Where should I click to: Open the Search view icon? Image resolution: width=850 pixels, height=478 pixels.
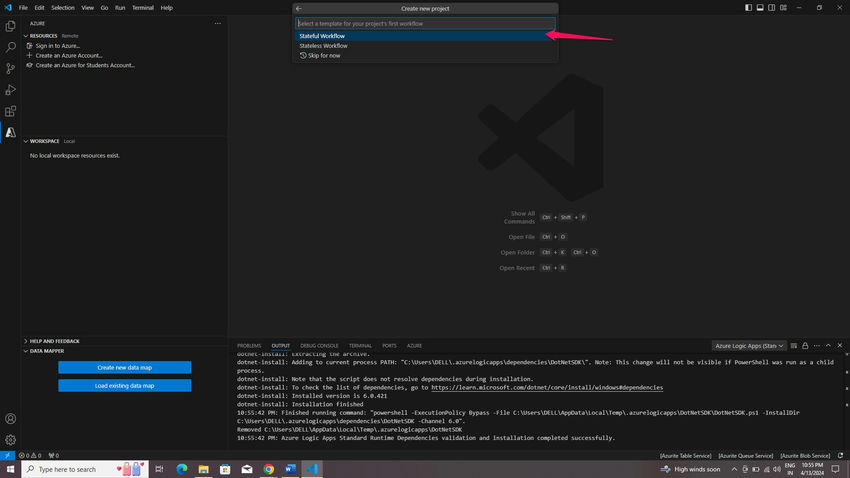[10, 47]
